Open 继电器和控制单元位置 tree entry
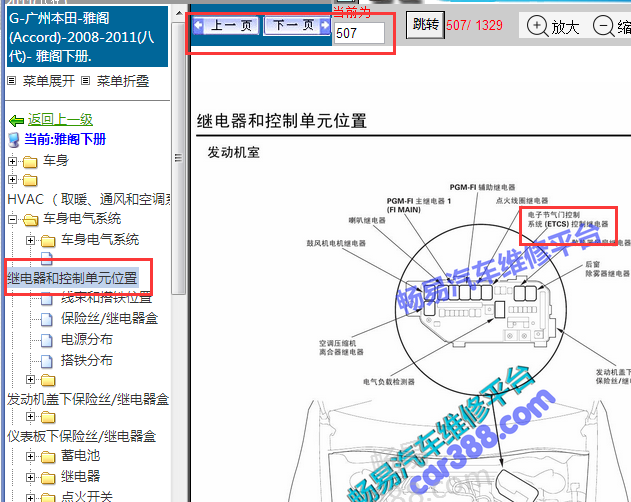 tap(72, 278)
